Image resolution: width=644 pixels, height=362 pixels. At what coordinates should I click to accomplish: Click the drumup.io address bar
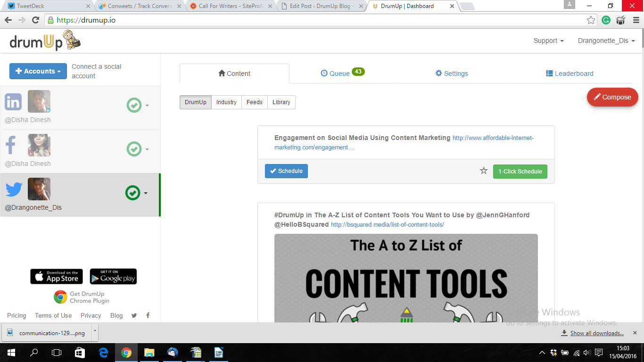pos(321,20)
